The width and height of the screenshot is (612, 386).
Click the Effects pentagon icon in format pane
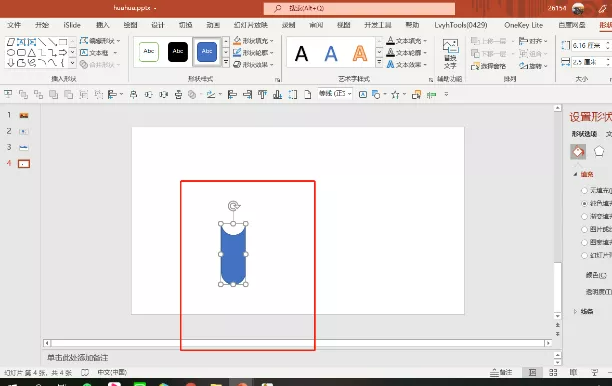pos(599,151)
